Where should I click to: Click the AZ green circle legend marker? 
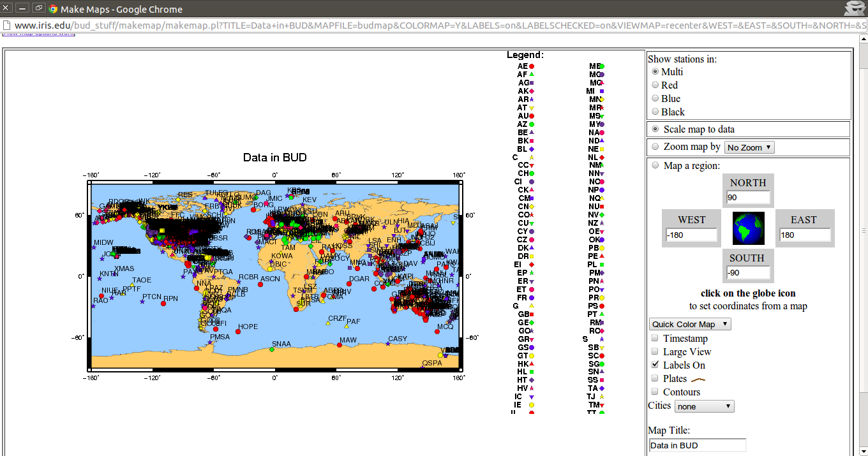(x=532, y=124)
